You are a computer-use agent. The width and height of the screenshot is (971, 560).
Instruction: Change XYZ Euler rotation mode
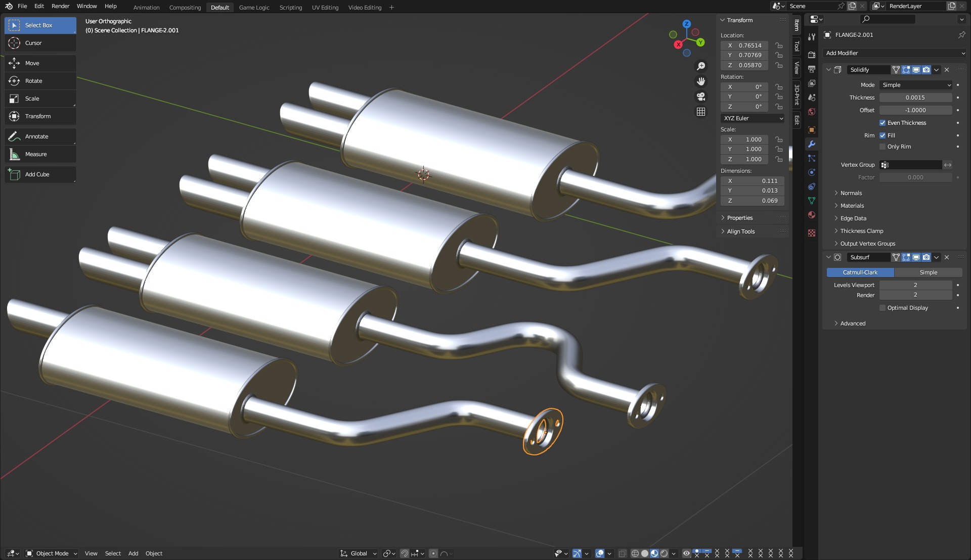[753, 118]
